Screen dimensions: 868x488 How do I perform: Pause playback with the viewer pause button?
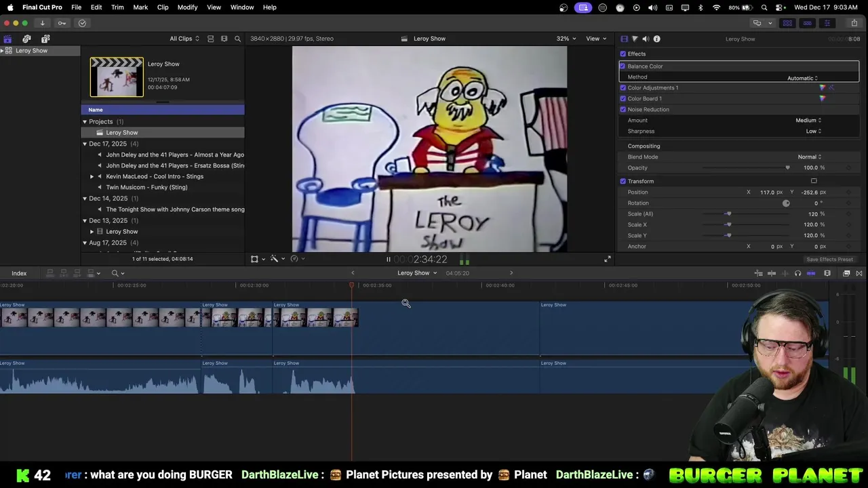pyautogui.click(x=389, y=259)
